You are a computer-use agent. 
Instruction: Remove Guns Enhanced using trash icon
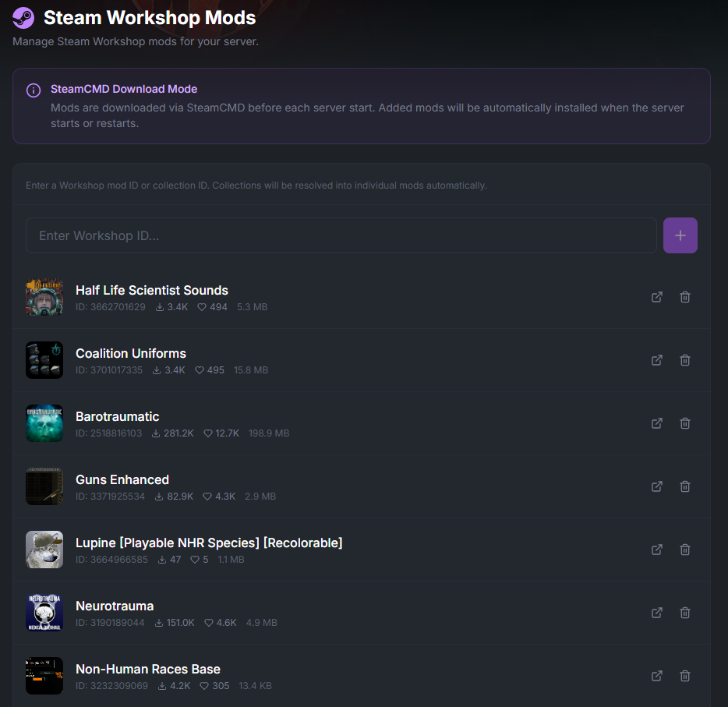pyautogui.click(x=685, y=486)
